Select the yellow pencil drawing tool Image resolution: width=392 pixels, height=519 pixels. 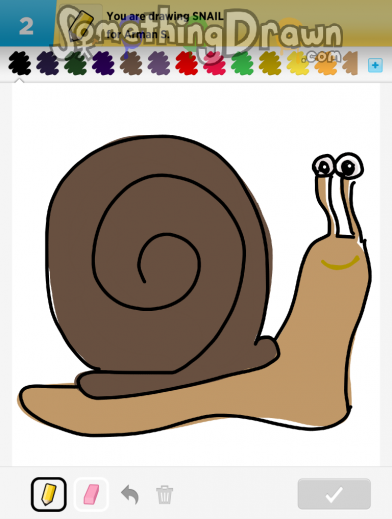[49, 494]
